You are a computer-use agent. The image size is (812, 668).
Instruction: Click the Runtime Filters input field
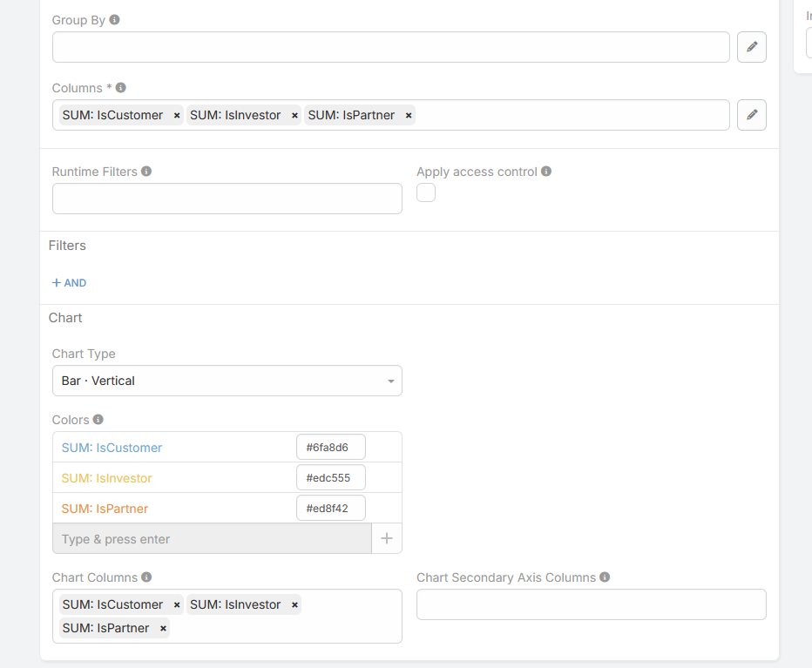[227, 199]
